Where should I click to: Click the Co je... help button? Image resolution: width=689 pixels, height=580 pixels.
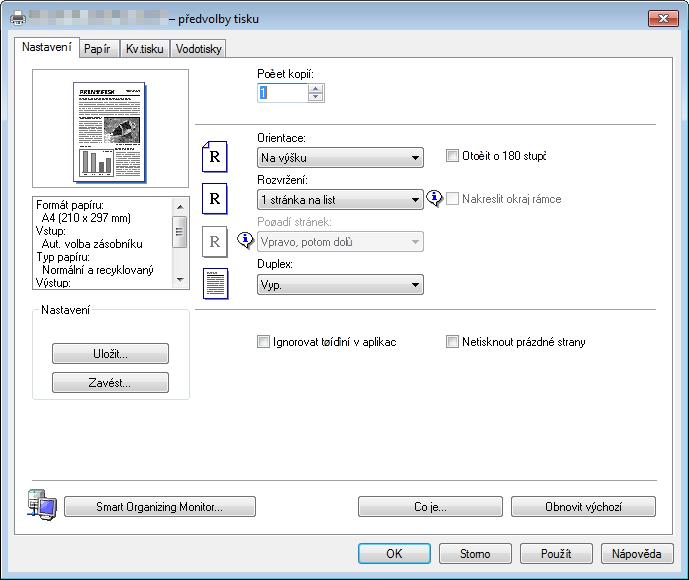(430, 507)
